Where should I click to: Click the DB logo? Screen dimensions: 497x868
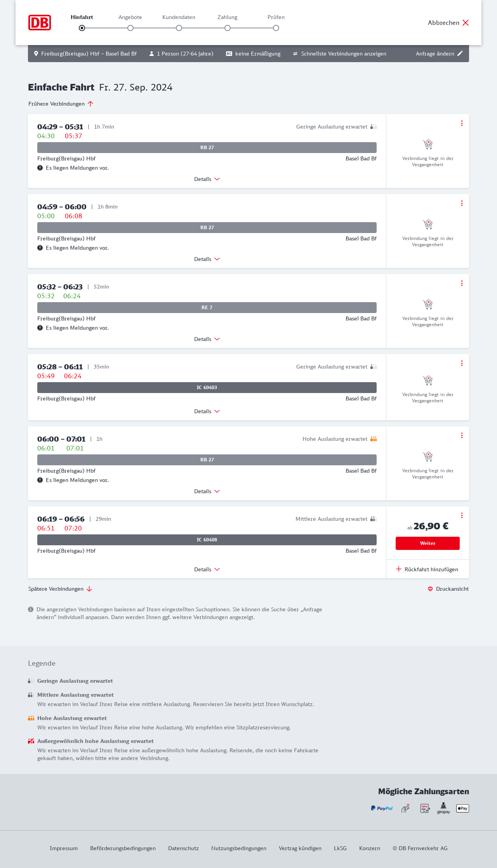coord(40,23)
